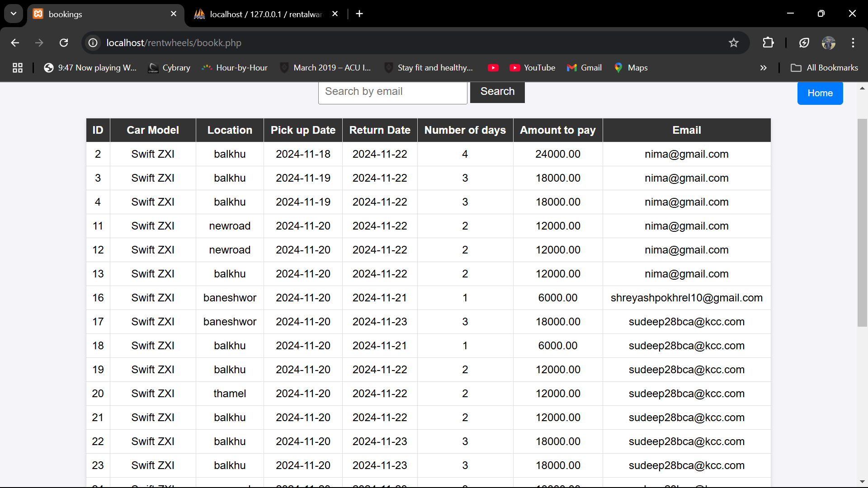Click the scrollbar up arrow

click(x=862, y=89)
